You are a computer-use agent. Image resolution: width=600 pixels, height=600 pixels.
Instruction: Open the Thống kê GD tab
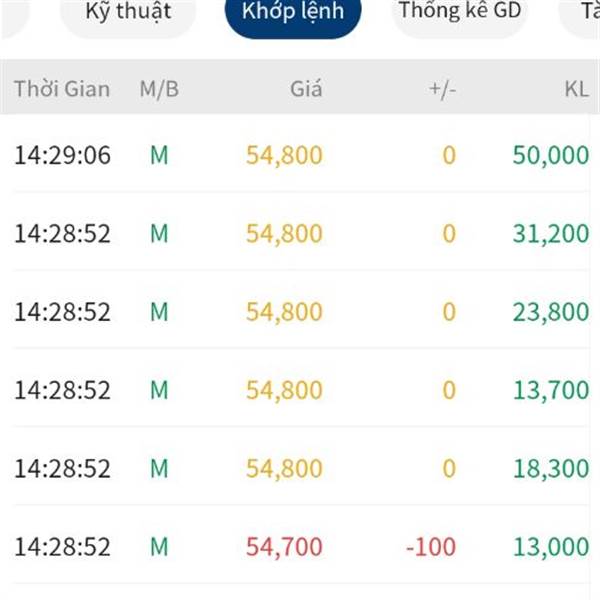(460, 11)
